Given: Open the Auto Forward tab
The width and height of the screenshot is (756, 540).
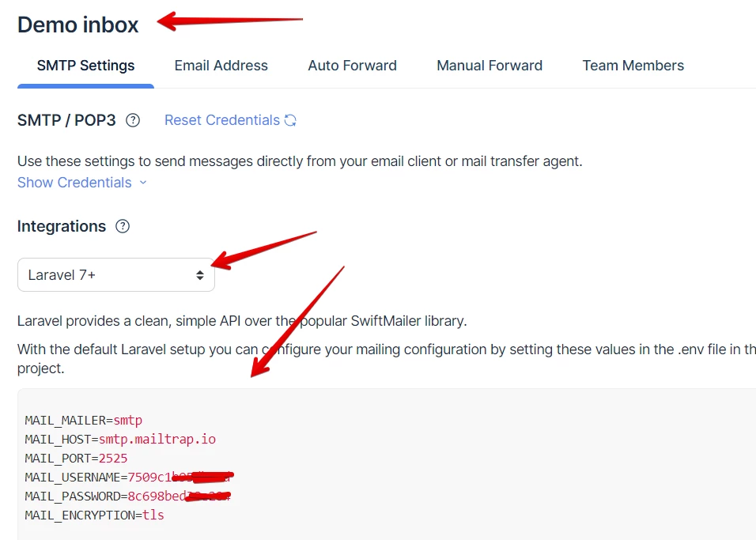Looking at the screenshot, I should click(352, 66).
